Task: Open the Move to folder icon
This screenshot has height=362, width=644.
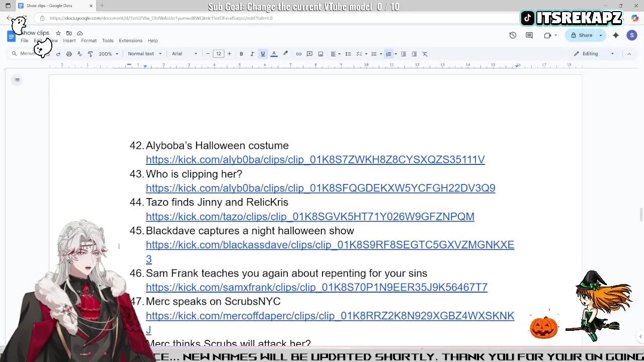Action: [x=69, y=33]
